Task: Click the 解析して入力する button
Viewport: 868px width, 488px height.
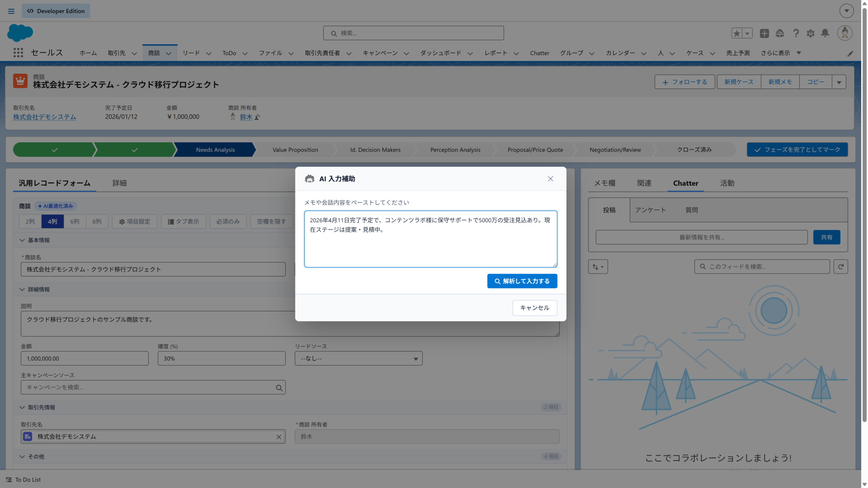Action: coord(522,281)
